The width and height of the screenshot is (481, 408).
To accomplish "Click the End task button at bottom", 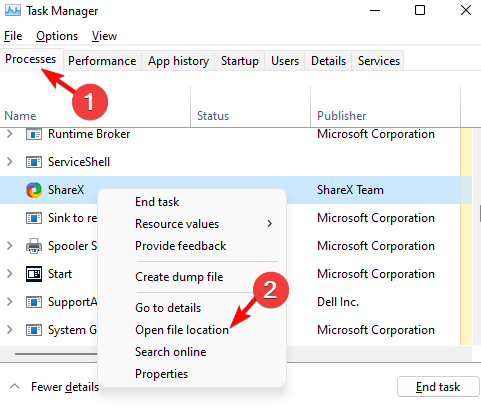I will click(438, 387).
